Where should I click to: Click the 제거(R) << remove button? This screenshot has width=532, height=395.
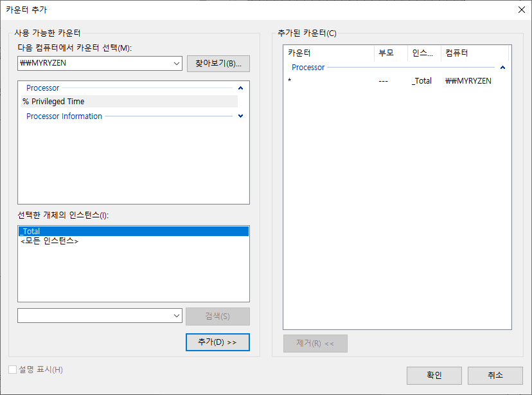pyautogui.click(x=315, y=344)
